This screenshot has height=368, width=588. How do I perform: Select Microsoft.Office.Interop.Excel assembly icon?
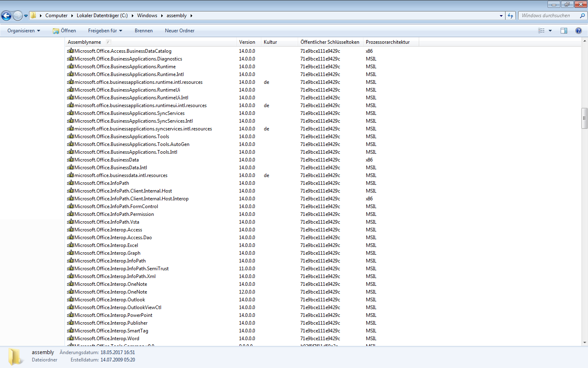coord(70,245)
